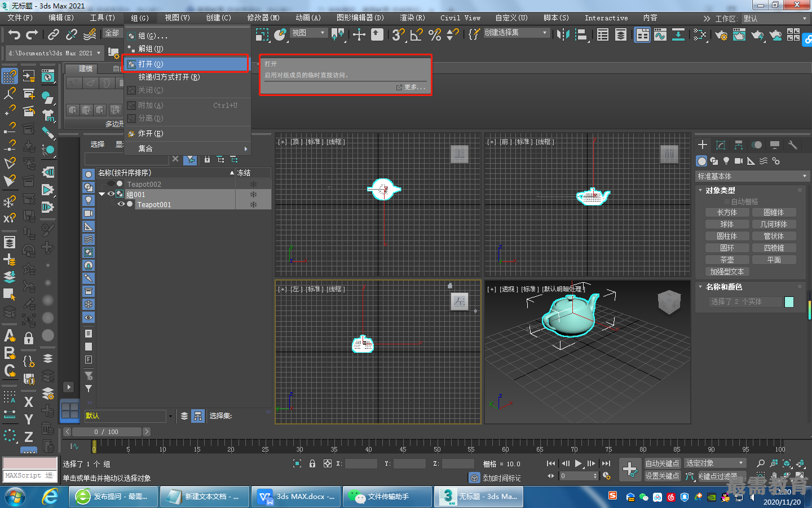Click the 0 / 100 time slider

click(x=107, y=432)
